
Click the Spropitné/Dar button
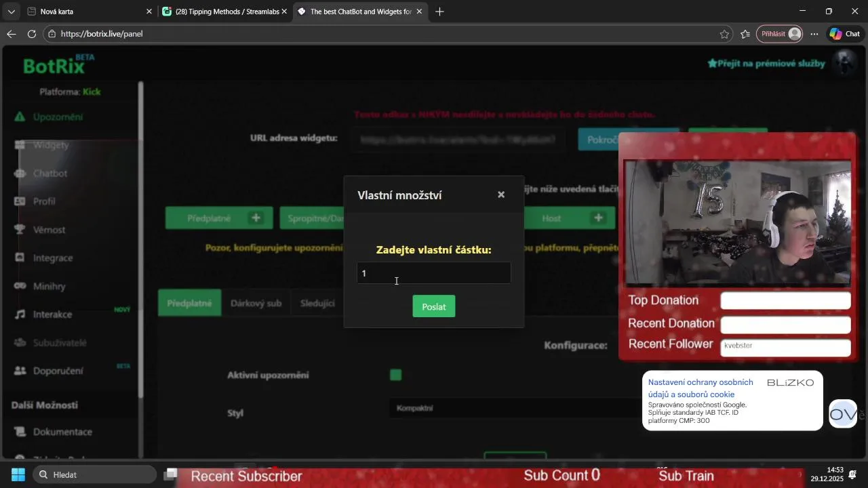tap(312, 218)
